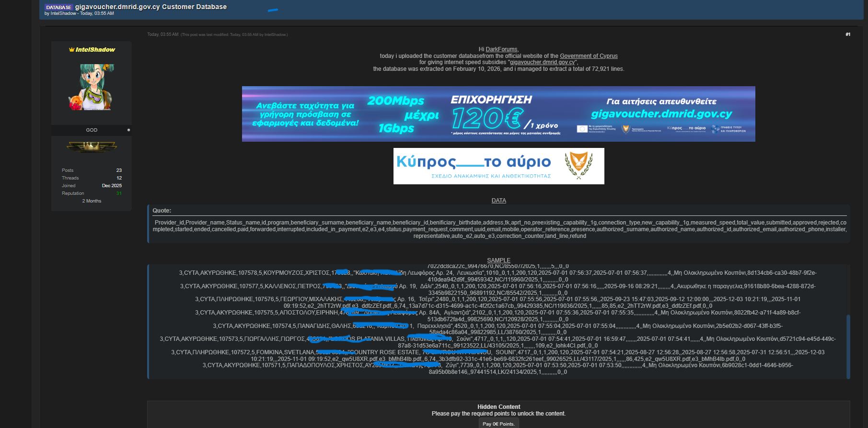The height and width of the screenshot is (428, 868).
Task: Visit the gigavoucher.dmrid.gov.cy link in post text
Action: (542, 62)
